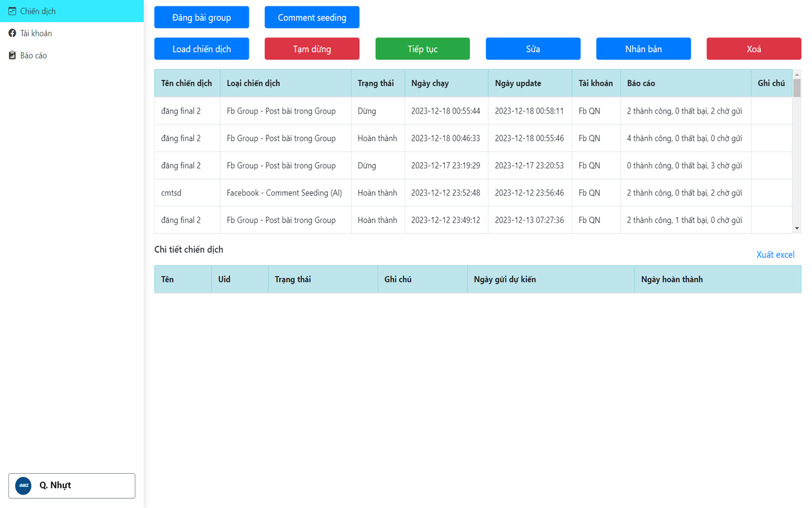This screenshot has width=812, height=508.
Task: Click the Tên chiến dịch column header
Action: coord(187,83)
